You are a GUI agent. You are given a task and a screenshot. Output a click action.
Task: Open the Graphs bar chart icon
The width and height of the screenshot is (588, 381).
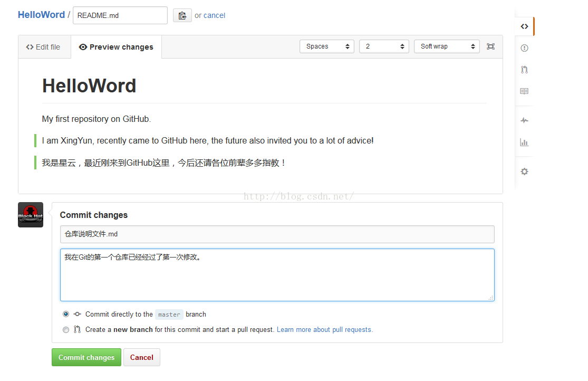coord(524,142)
